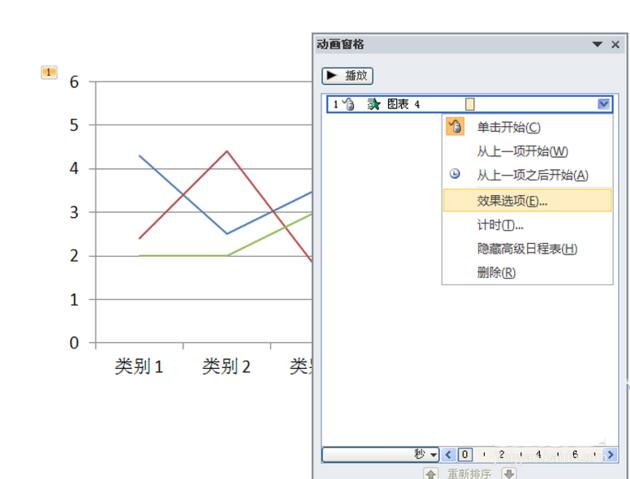Screen dimensions: 630x479
Task: Open dropdown arrow of 图表 4 animation
Action: coord(603,104)
